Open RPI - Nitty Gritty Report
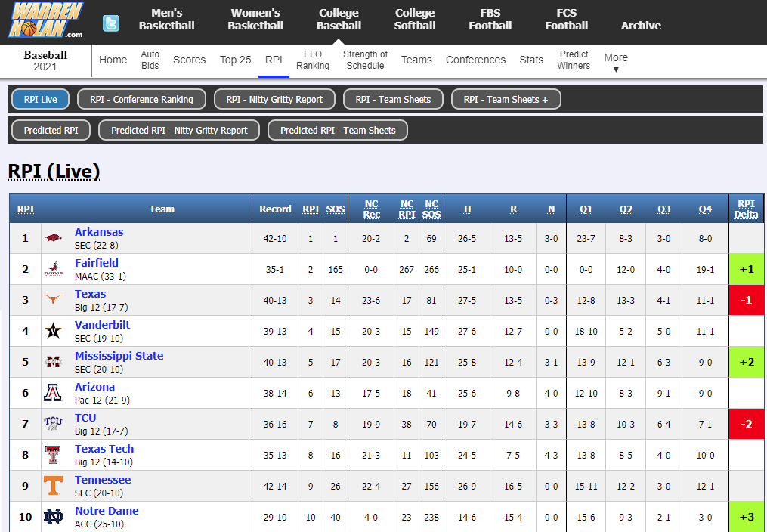This screenshot has width=767, height=532. tap(274, 99)
